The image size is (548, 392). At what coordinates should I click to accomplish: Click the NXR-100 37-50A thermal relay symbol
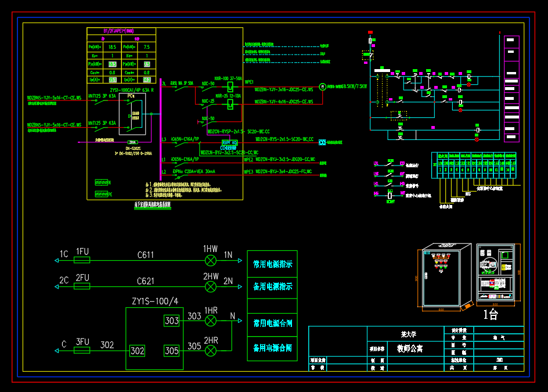(230, 87)
